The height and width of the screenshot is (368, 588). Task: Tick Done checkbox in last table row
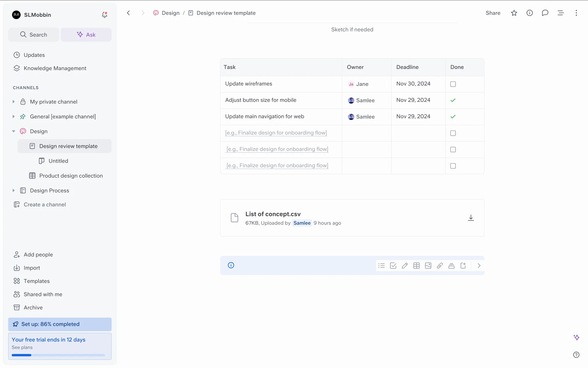pyautogui.click(x=453, y=166)
